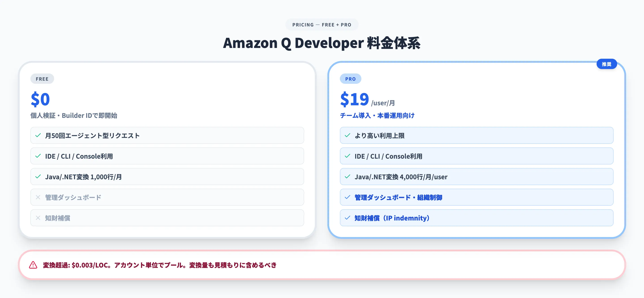Open the PRICING — FREE + PRO label
This screenshot has height=298, width=644.
click(322, 24)
